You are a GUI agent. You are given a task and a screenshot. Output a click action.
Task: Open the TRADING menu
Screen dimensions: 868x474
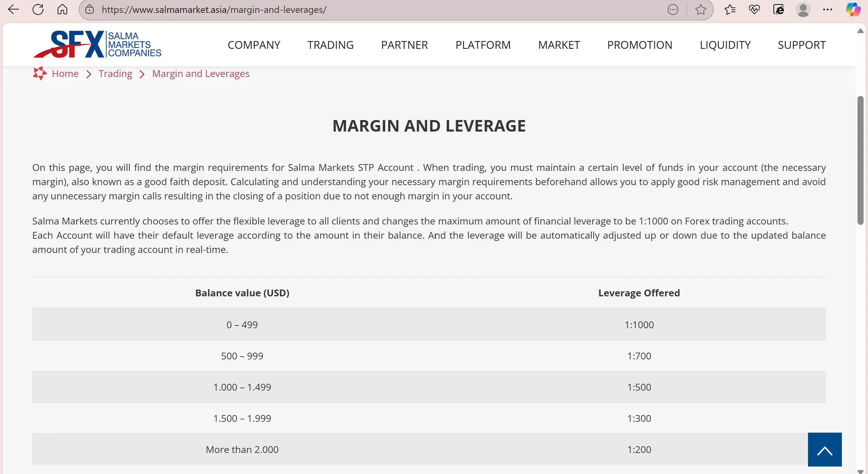[x=331, y=45]
